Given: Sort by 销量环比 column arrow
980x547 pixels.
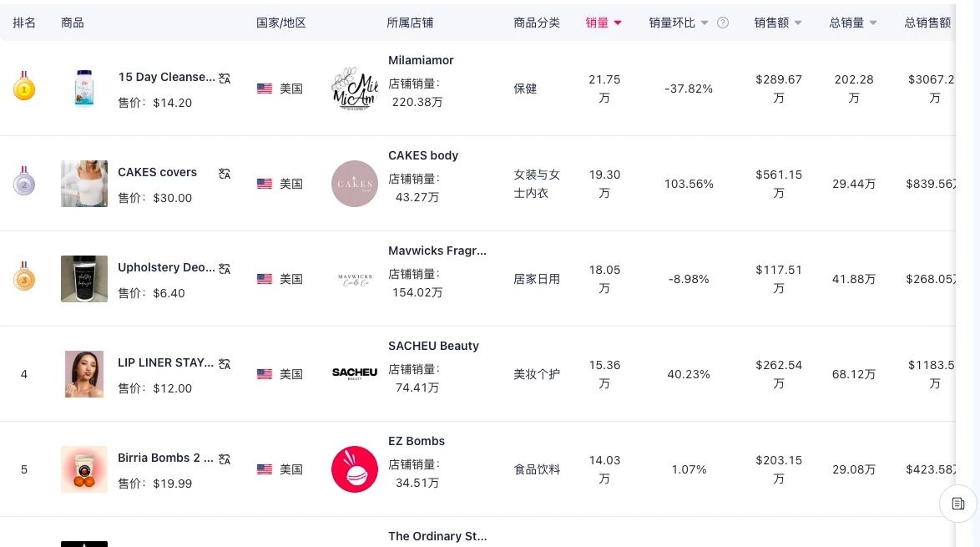Looking at the screenshot, I should point(704,23).
